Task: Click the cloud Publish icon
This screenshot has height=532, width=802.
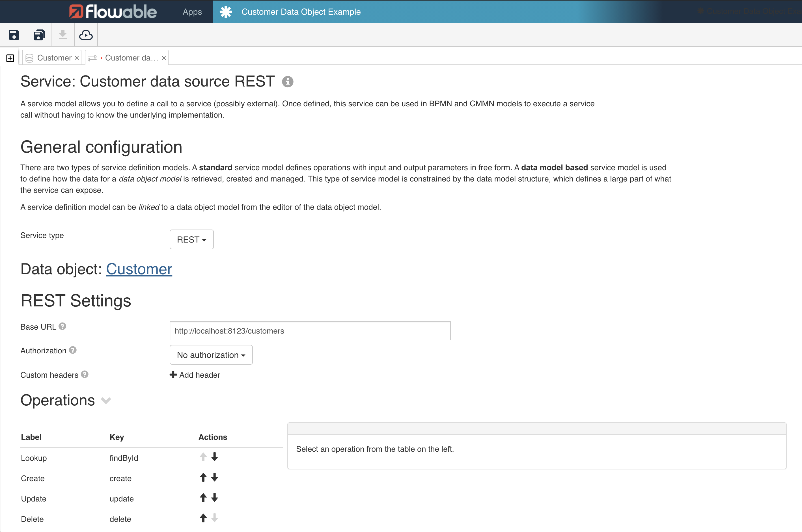Action: [x=85, y=34]
